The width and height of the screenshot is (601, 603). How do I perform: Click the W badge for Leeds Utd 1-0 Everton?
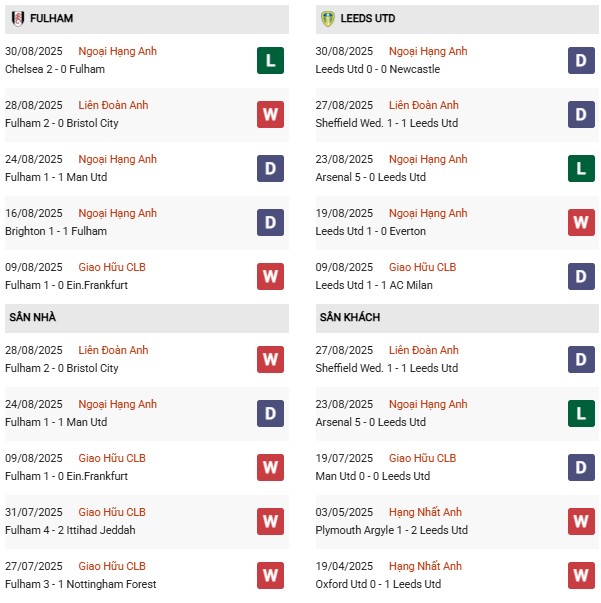pyautogui.click(x=581, y=222)
